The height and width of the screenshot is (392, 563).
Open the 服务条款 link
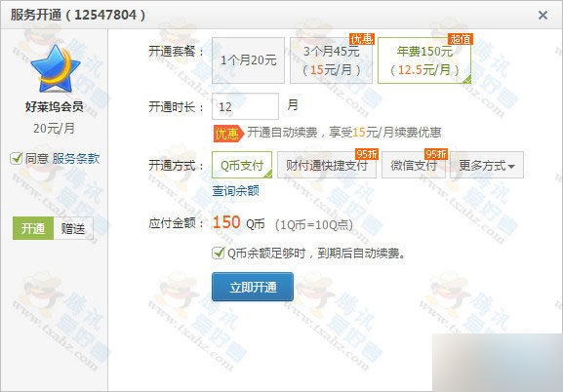coord(76,158)
